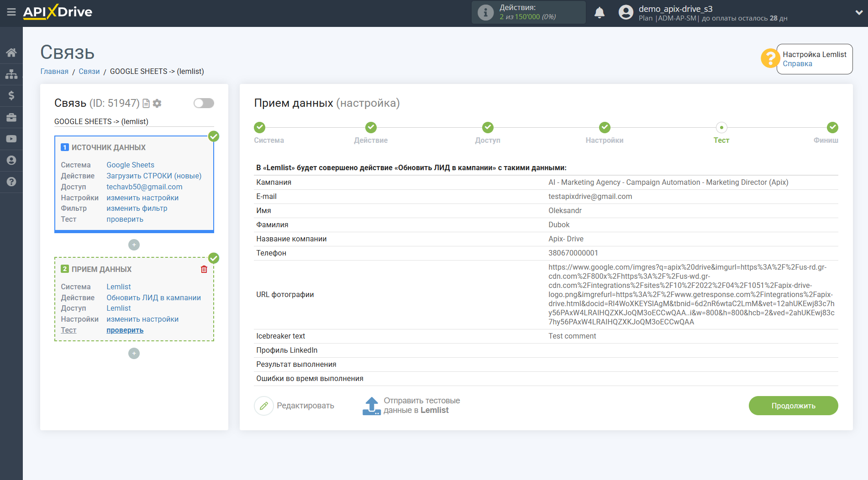Expand the account dropdown chevron
The image size is (868, 480).
[x=859, y=12]
